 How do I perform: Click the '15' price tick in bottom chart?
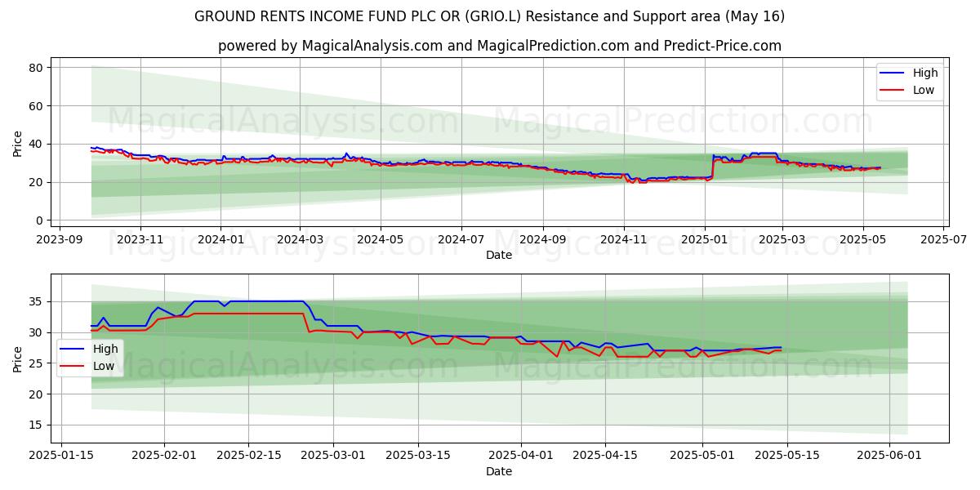pos(37,425)
